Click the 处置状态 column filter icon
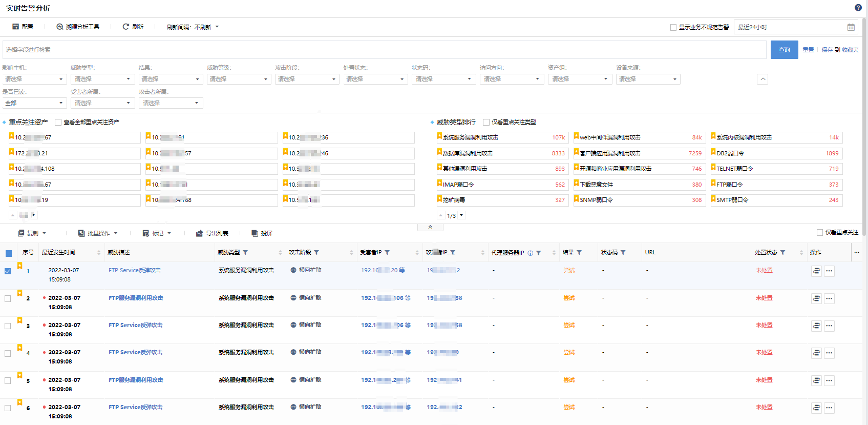This screenshot has height=425, width=868. pyautogui.click(x=782, y=252)
